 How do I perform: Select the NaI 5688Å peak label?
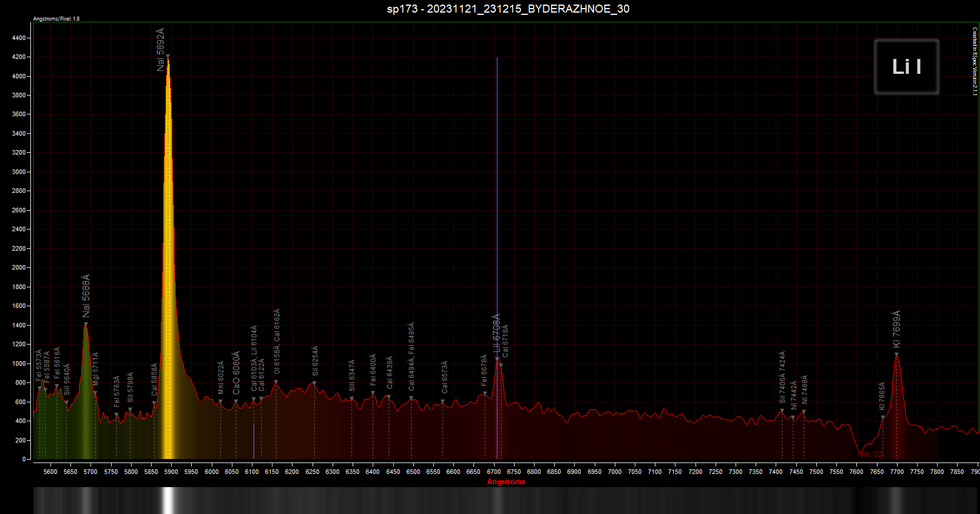(x=86, y=296)
